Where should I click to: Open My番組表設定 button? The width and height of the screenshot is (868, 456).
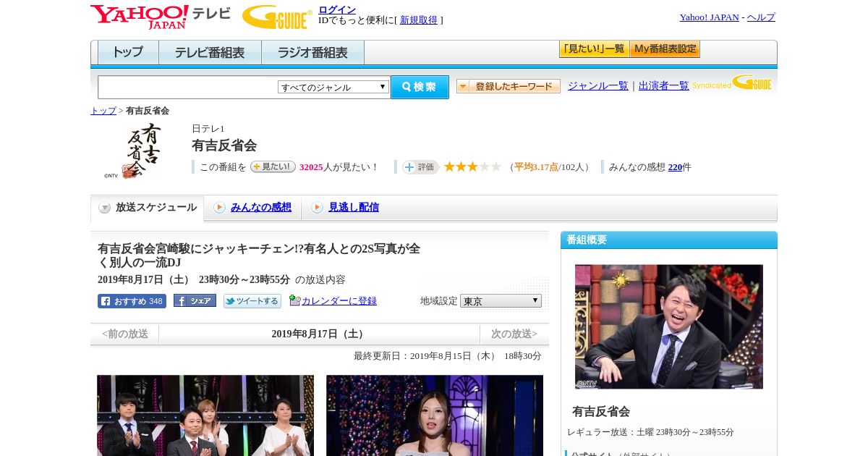pos(665,49)
